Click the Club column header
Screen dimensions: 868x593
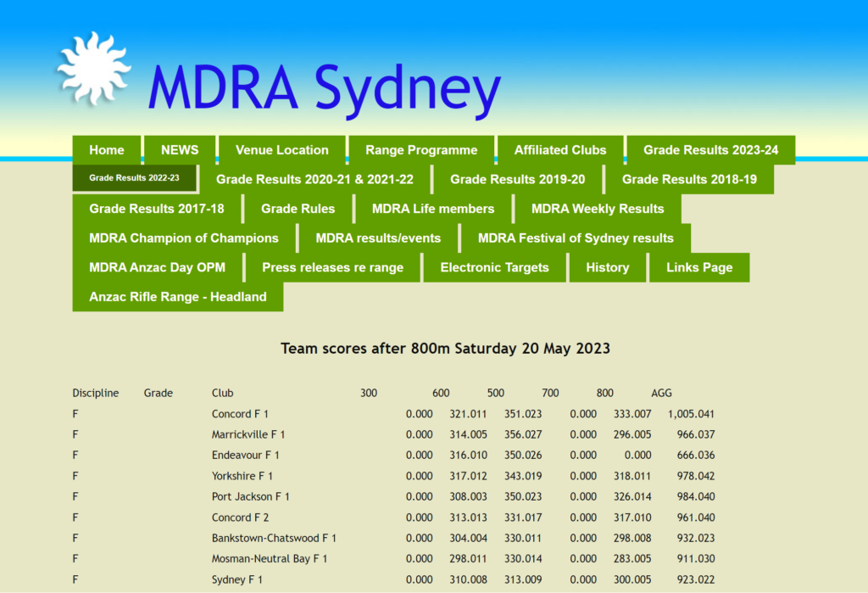point(223,393)
